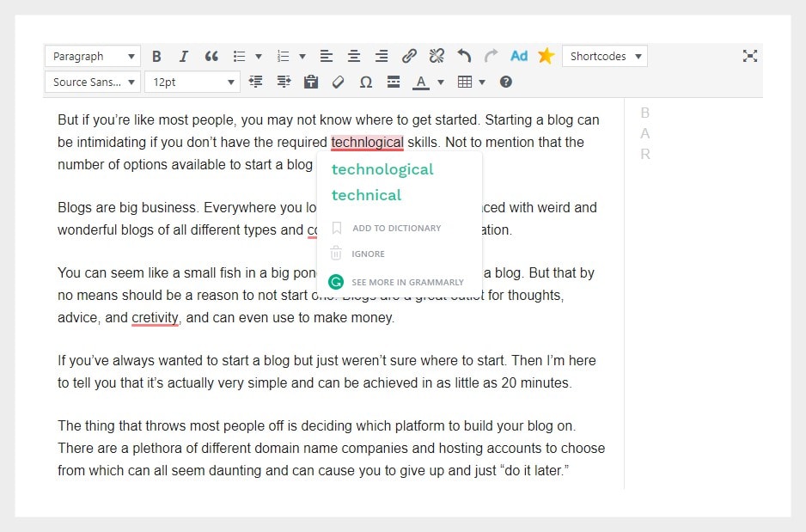Open keyboard shortcuts help icon
This screenshot has height=532, width=806.
click(x=506, y=83)
